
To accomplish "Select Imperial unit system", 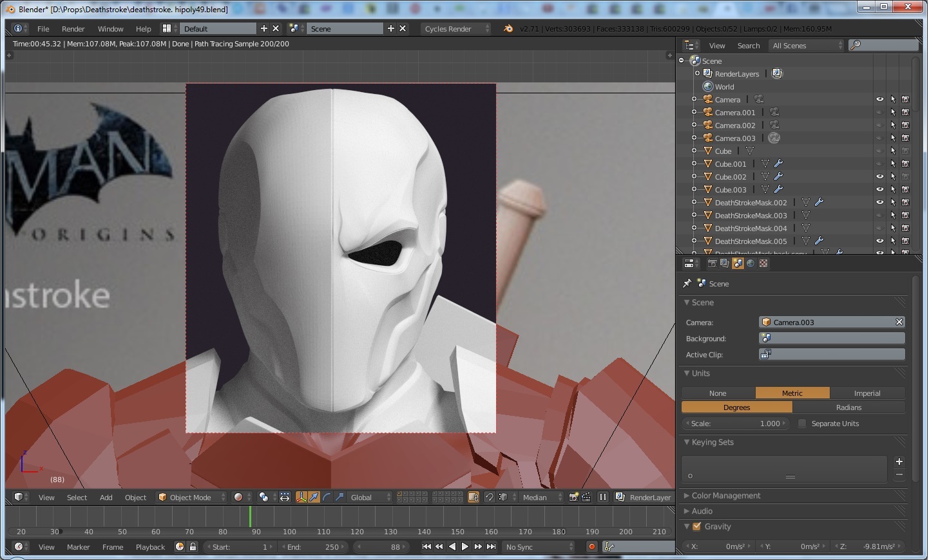I will point(867,393).
